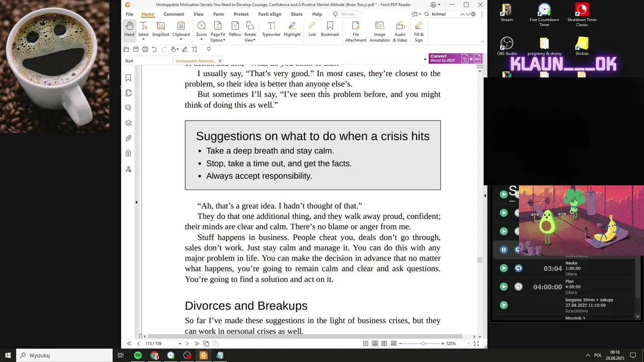The image size is (644, 362).
Task: Select the Hand tool
Action: pos(129,29)
